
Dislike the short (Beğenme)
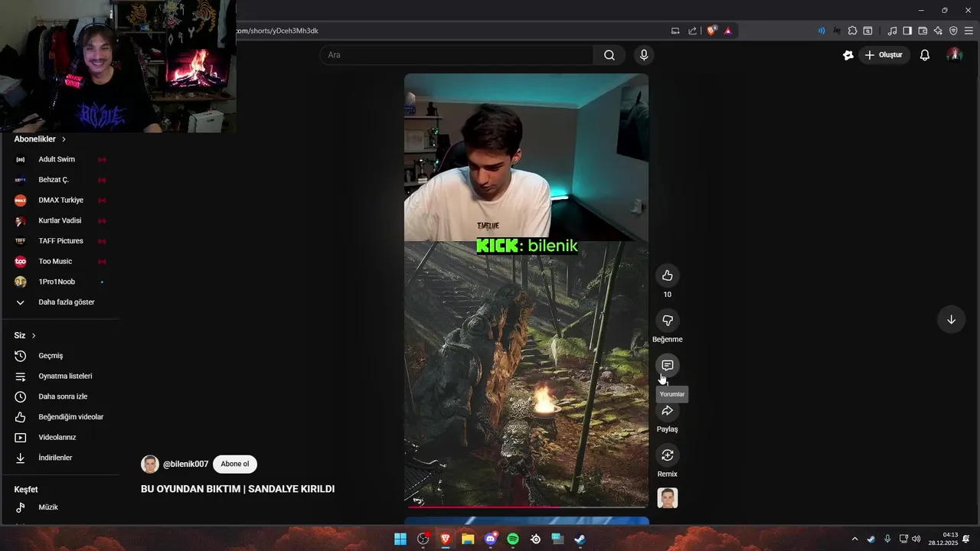[667, 321]
